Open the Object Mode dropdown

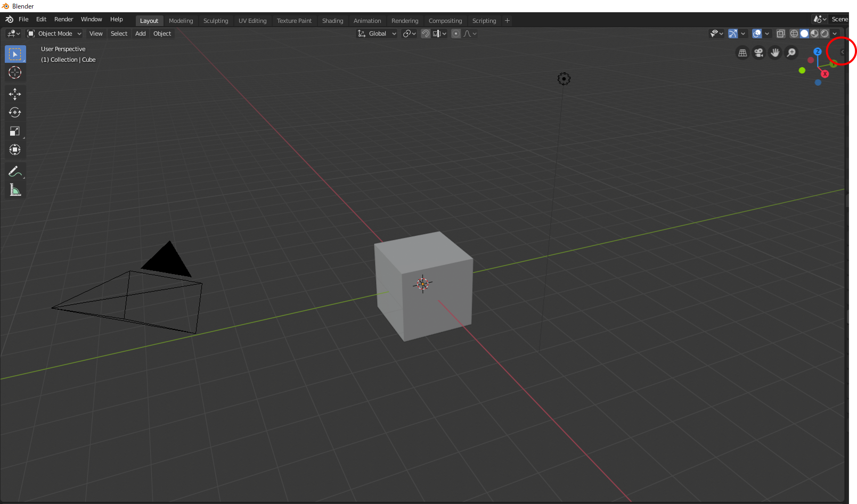54,34
